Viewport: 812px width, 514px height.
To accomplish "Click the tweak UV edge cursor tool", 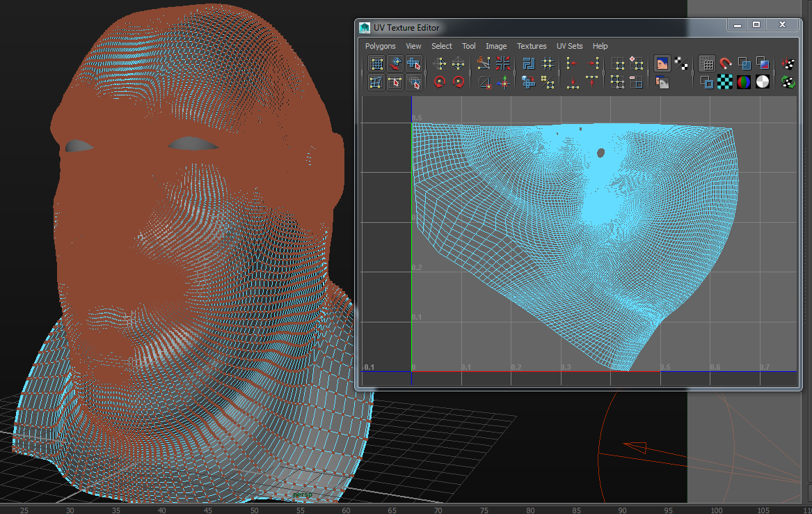I will 395,82.
